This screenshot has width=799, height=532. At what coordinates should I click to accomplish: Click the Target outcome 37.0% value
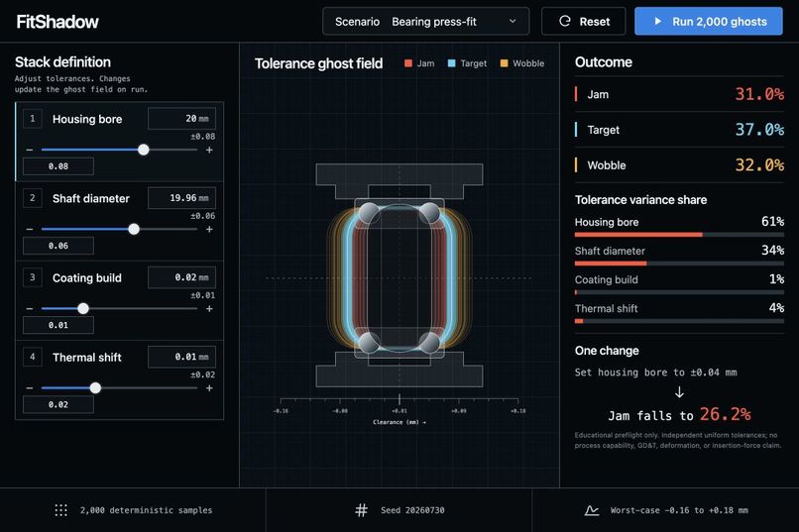coord(759,130)
